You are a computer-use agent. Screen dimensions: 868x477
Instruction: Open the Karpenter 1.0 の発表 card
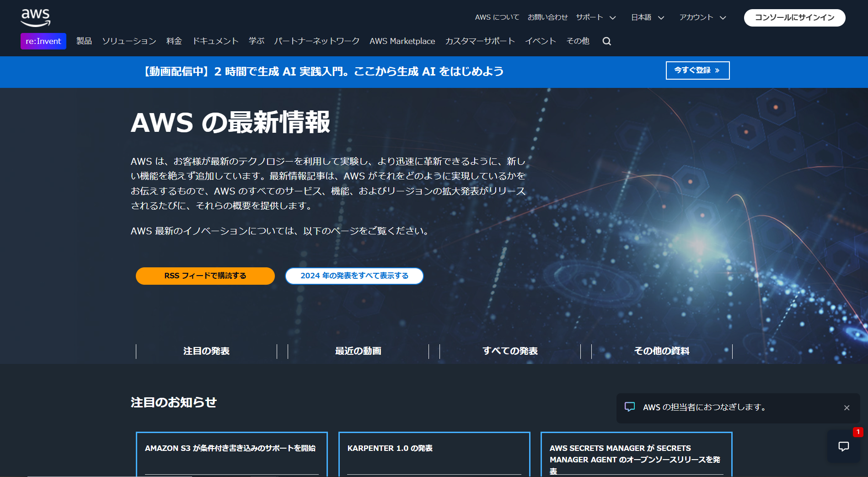coord(434,454)
